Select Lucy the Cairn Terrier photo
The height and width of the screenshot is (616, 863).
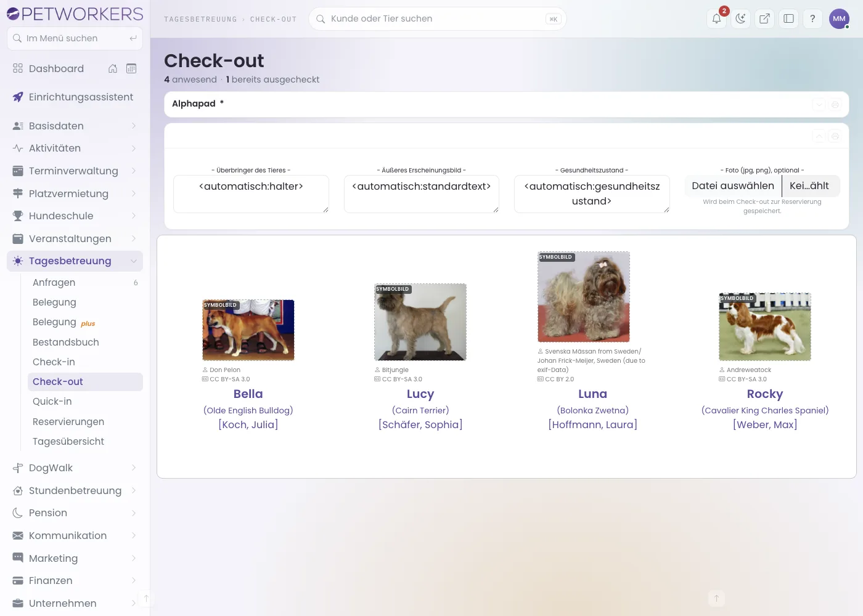pyautogui.click(x=420, y=322)
